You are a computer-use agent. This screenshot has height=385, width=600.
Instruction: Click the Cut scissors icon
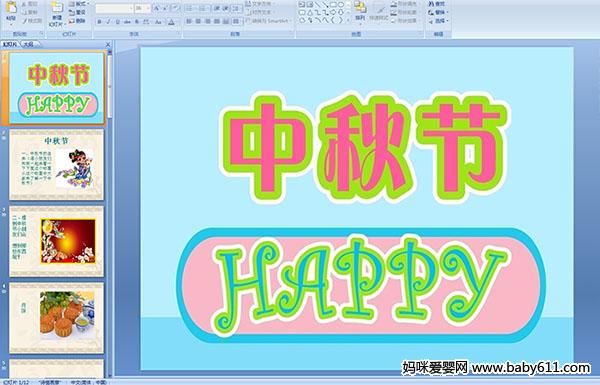point(24,4)
